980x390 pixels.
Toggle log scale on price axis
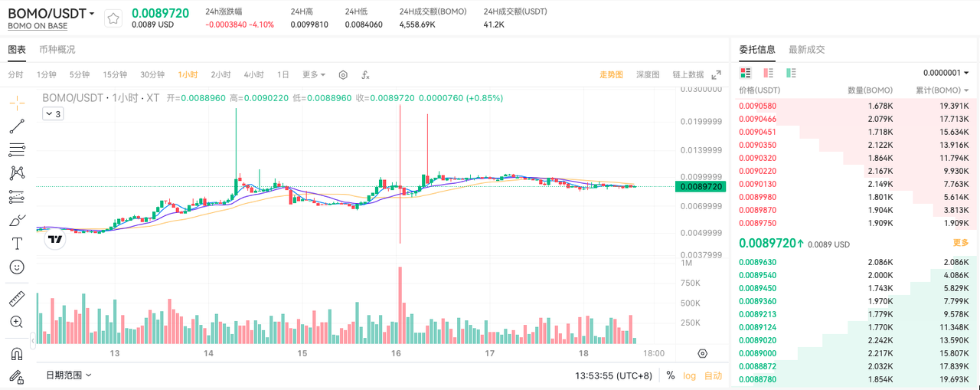[690, 375]
